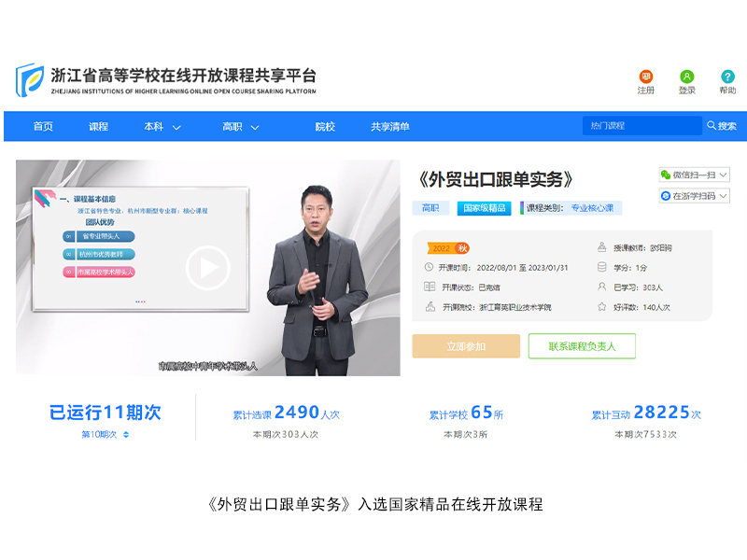The height and width of the screenshot is (560, 747).
Task: Expand the 本科 dropdown menu
Action: [x=176, y=127]
